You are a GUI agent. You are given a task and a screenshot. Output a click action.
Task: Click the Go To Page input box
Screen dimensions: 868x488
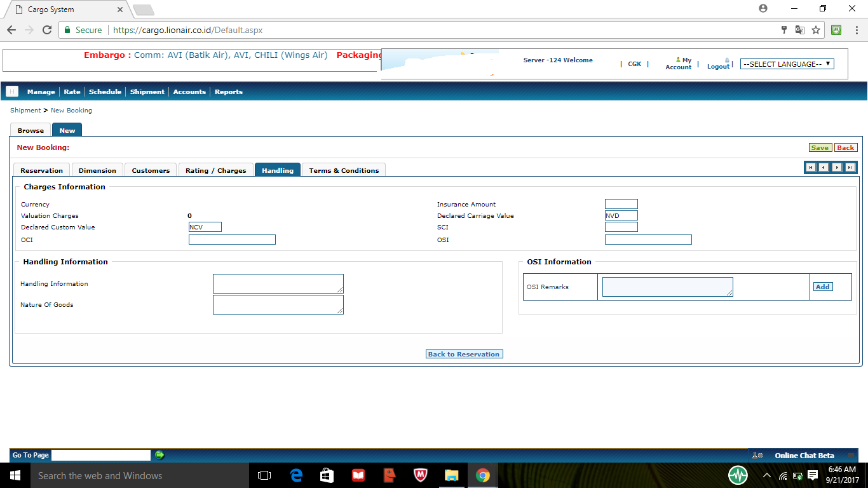[x=100, y=455]
